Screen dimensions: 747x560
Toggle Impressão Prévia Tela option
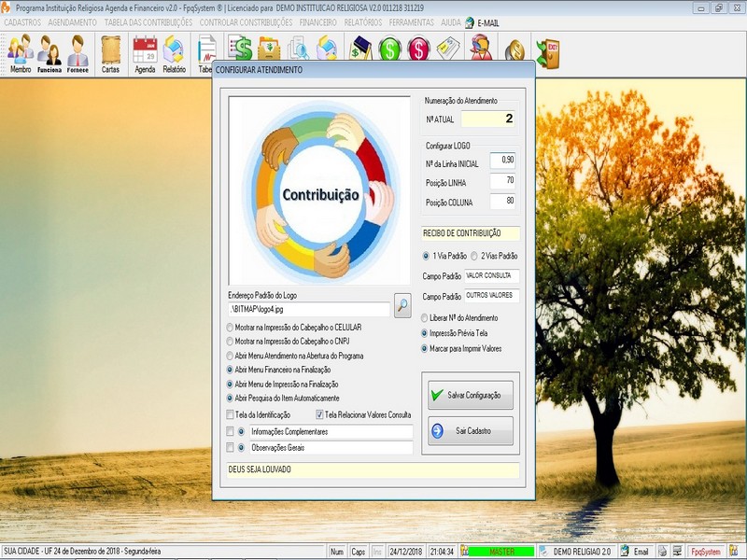(x=425, y=333)
